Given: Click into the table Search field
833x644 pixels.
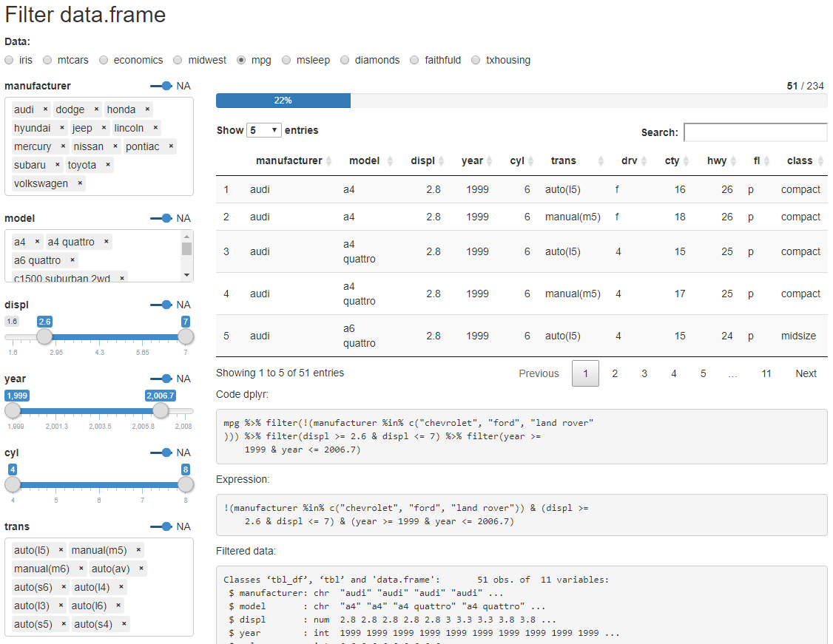Looking at the screenshot, I should click(x=755, y=132).
